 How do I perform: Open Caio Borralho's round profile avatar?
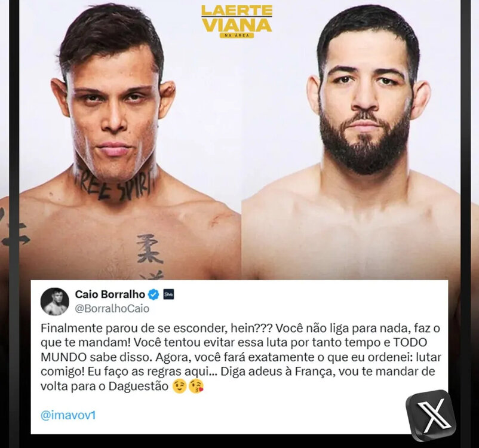tap(55, 301)
